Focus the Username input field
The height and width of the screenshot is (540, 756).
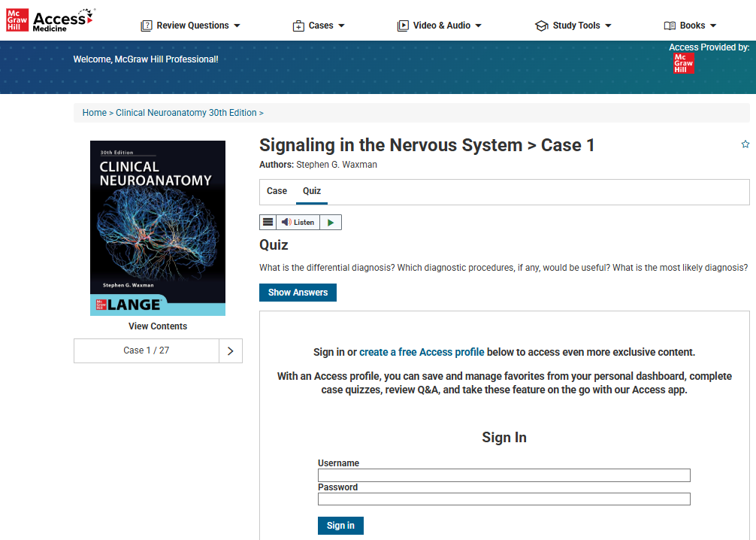503,475
